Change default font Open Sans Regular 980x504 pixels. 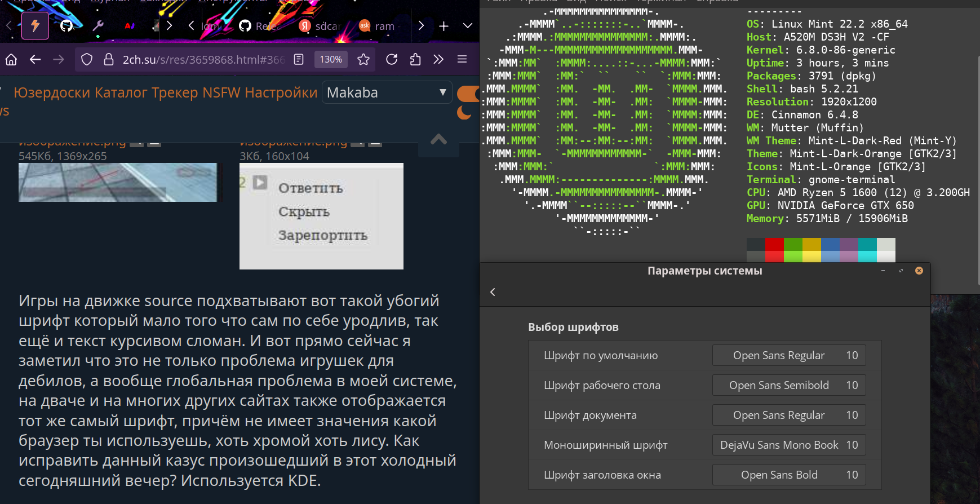coord(789,355)
